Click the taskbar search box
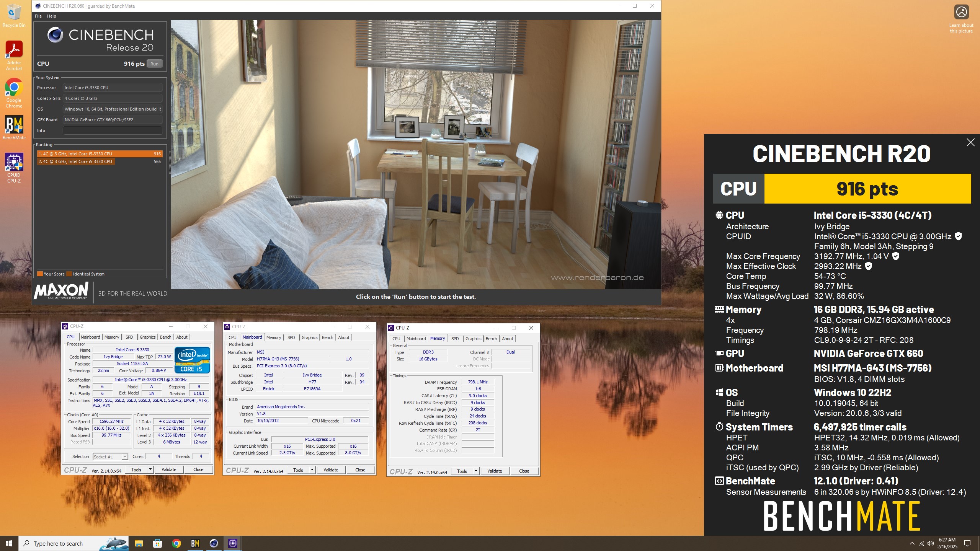980x551 pixels. click(x=74, y=543)
